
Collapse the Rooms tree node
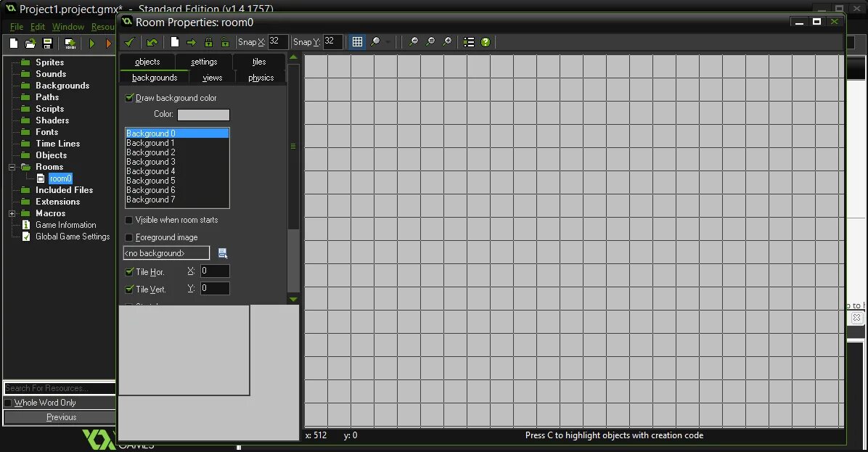10,166
